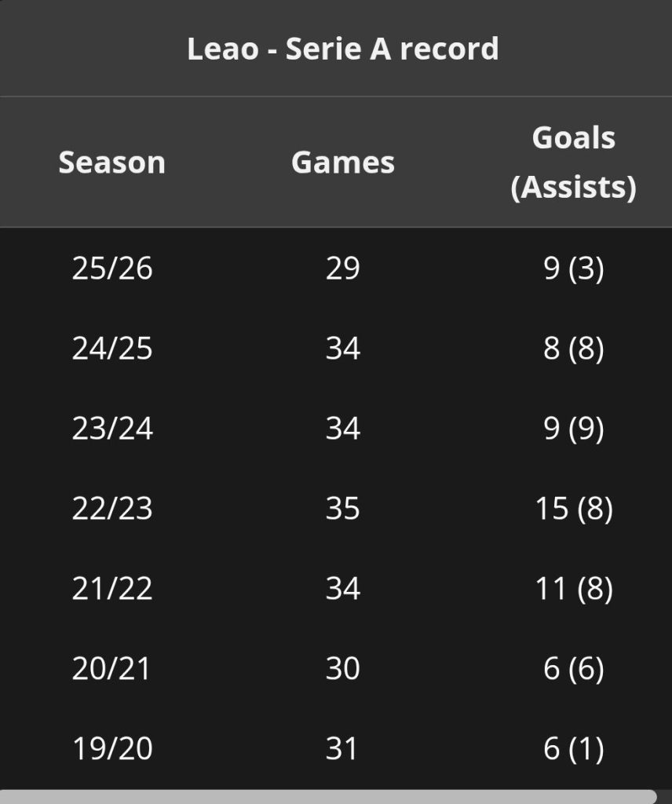Click the 6 (1) goals cell
Viewport: 672px width, 804px height.
click(x=574, y=748)
